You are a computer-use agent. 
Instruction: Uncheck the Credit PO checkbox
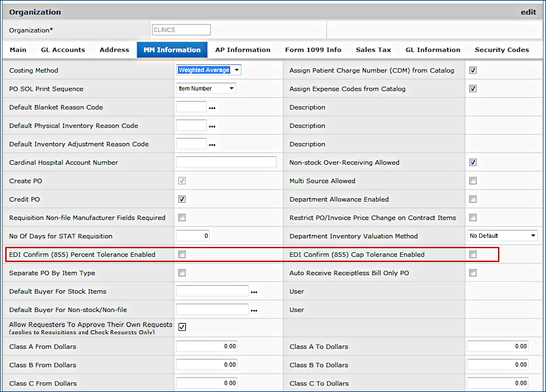(x=182, y=200)
